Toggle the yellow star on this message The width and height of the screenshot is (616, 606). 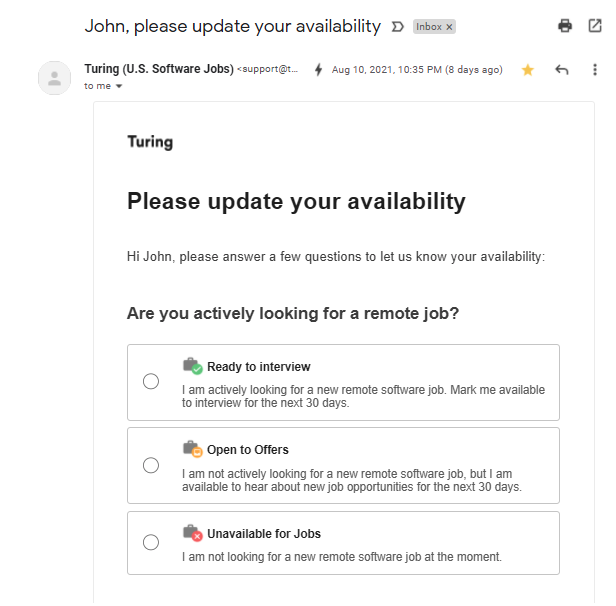pos(527,70)
